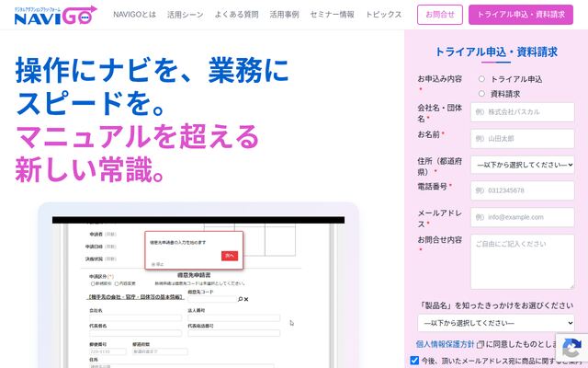Expand the 知ったきっかけ dropdown
Screen dimensions: 588x368
click(496, 323)
